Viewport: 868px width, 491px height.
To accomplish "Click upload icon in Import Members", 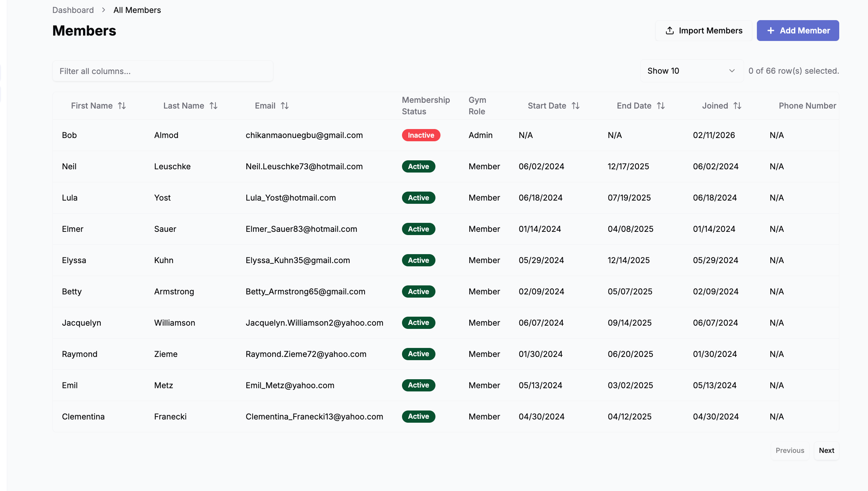I will (x=670, y=31).
